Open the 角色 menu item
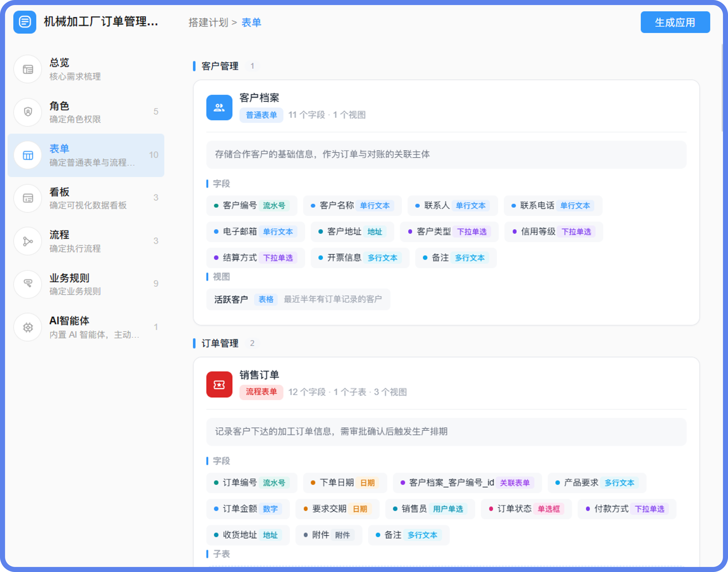The image size is (728, 572). click(x=86, y=112)
